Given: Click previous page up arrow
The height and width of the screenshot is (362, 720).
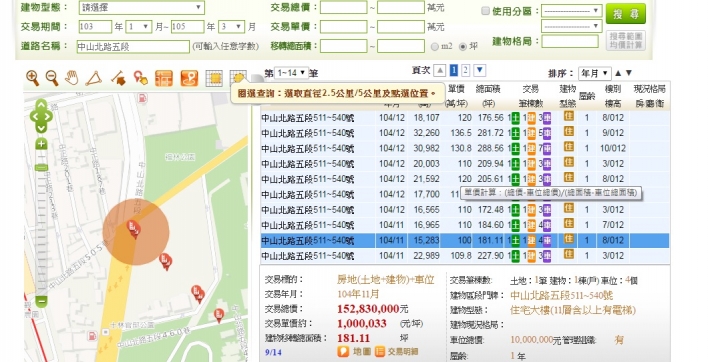Looking at the screenshot, I should point(440,71).
